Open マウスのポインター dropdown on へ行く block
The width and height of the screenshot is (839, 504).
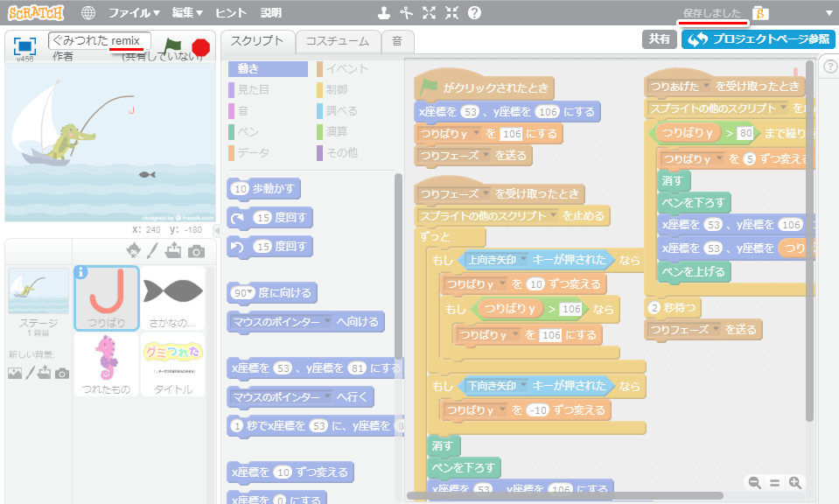pyautogui.click(x=325, y=397)
